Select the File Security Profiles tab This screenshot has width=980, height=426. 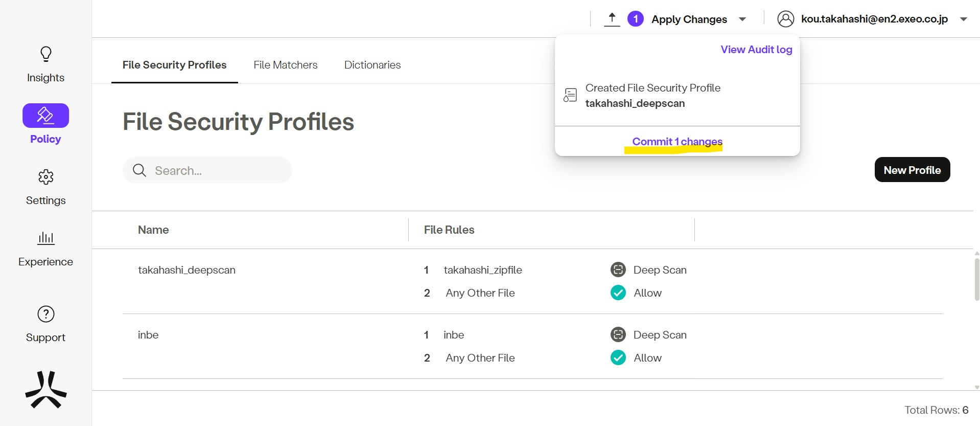pos(174,65)
